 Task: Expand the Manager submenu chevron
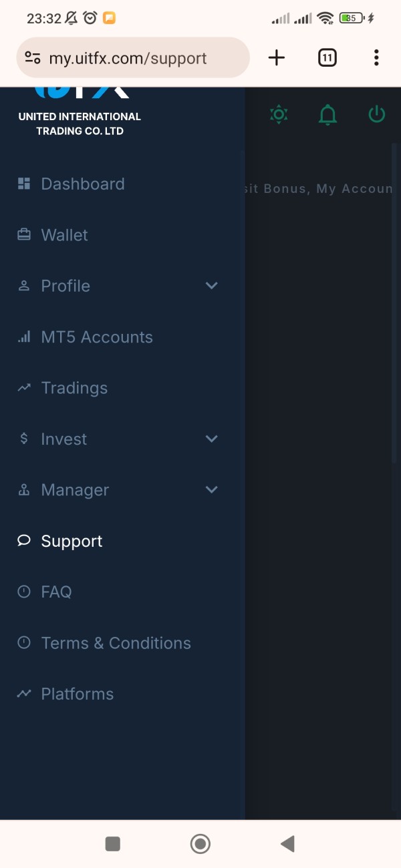pyautogui.click(x=212, y=489)
